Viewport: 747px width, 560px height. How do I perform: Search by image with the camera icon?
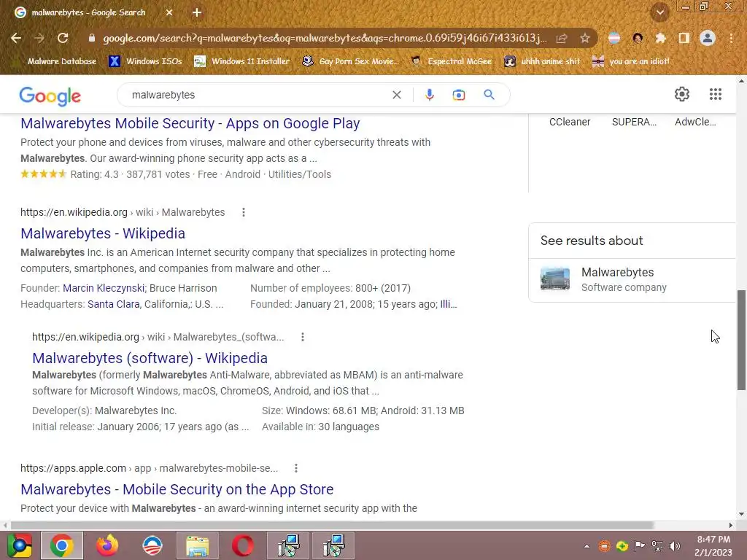[459, 95]
